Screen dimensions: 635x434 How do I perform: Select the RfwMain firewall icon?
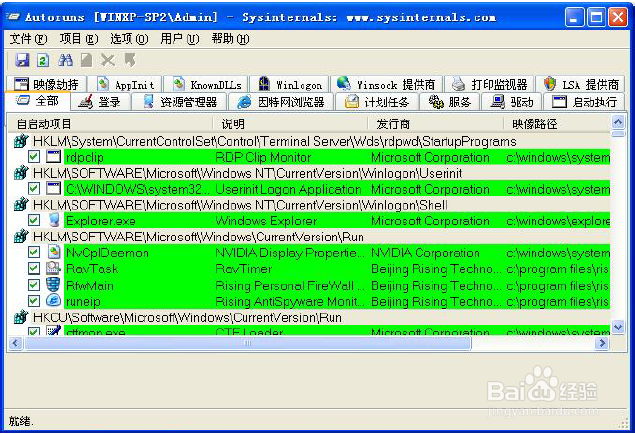pyautogui.click(x=53, y=285)
